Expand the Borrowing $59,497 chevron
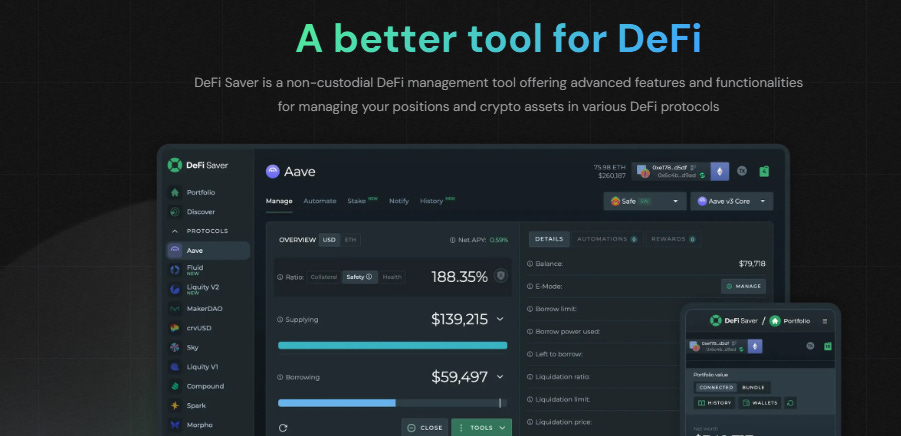901x436 pixels. pos(500,377)
